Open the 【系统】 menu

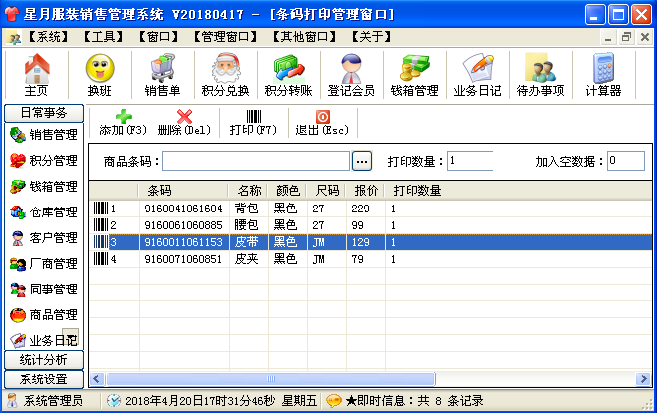click(x=48, y=37)
